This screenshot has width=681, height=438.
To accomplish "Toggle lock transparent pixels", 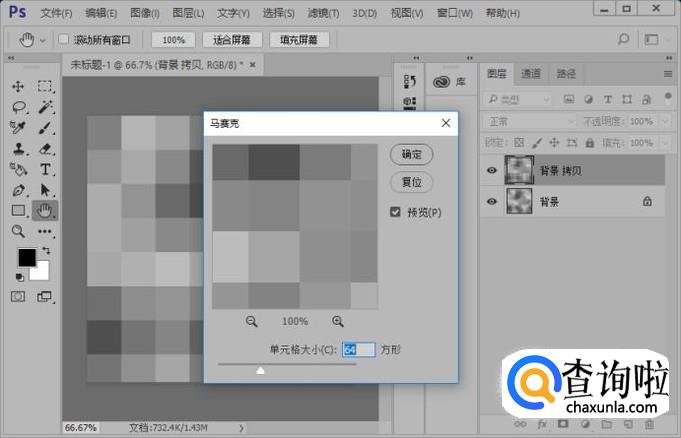I will tap(519, 143).
